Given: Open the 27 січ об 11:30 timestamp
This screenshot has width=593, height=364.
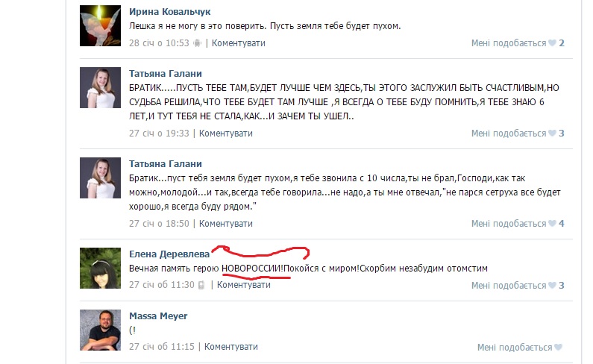Looking at the screenshot, I should tap(161, 285).
